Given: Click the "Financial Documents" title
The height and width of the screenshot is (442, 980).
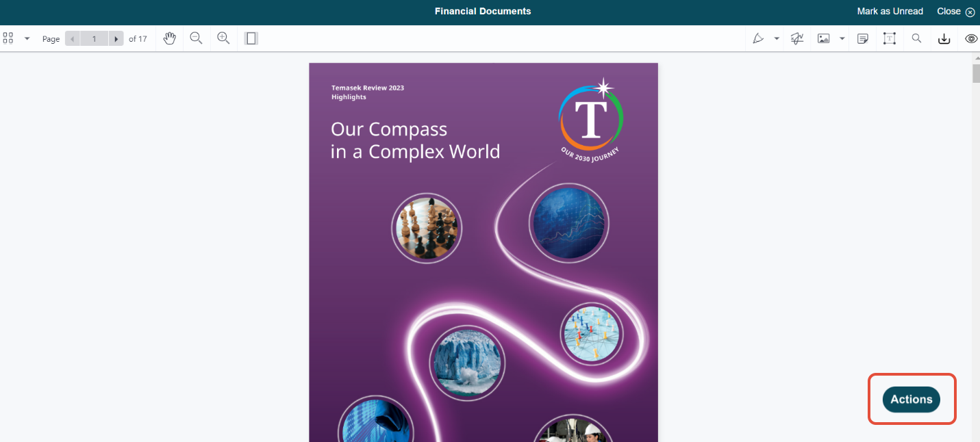Looking at the screenshot, I should coord(483,11).
